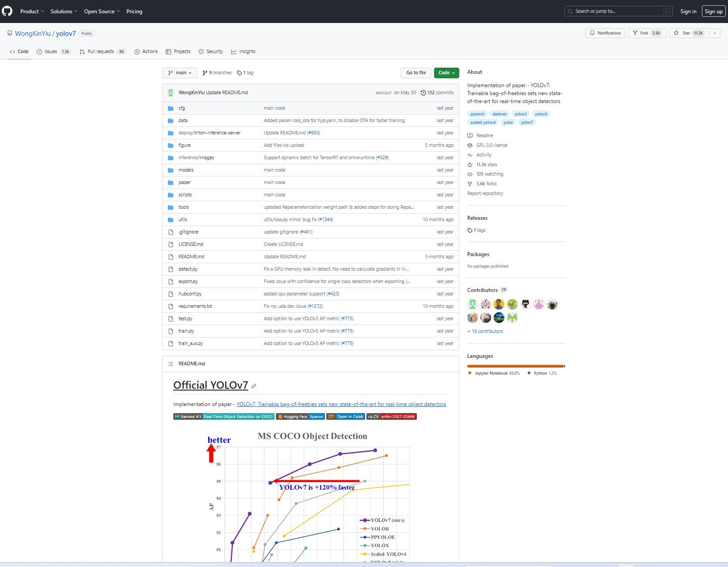Click the file icon beside hubconf.py

(171, 294)
